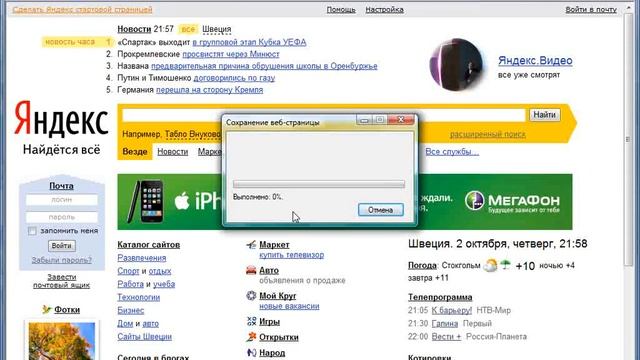Viewport: 640px width, 360px height.
Task: Open the Бизнес catalog link
Action: pyautogui.click(x=131, y=310)
